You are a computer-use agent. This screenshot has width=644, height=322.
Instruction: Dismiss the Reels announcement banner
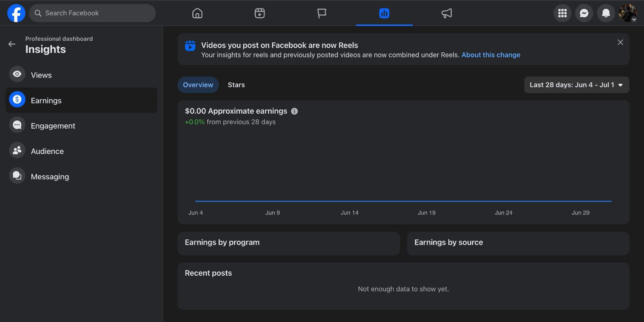point(620,42)
